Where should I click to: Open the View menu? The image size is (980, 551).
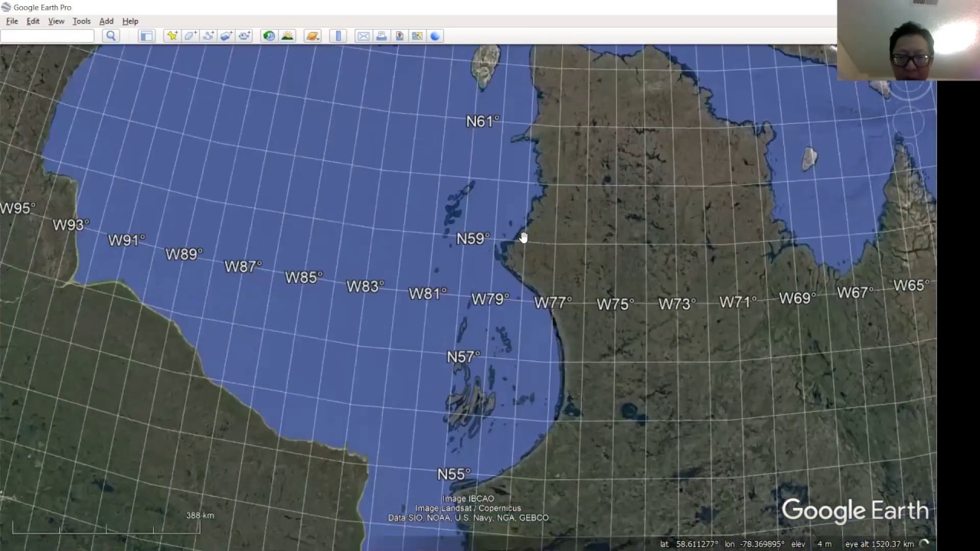click(57, 21)
